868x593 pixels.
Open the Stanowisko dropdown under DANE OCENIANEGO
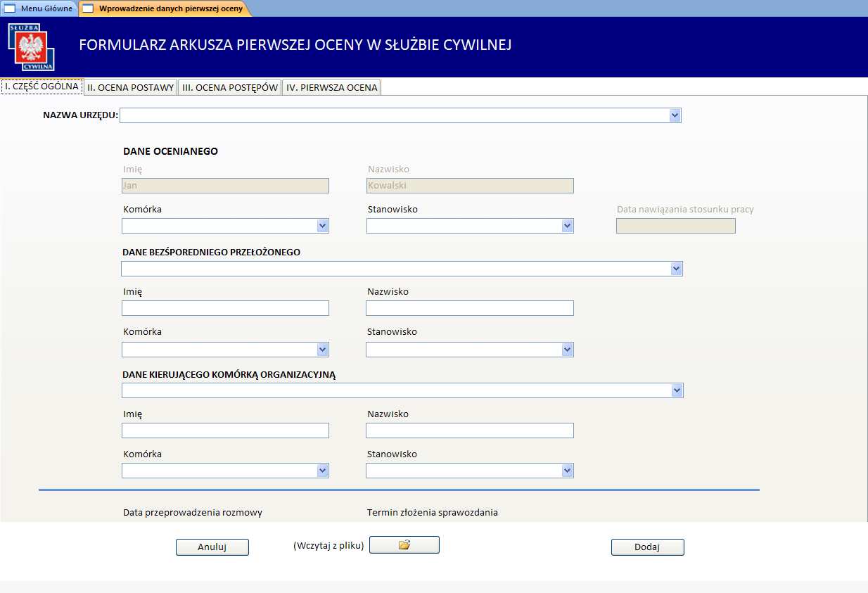click(x=567, y=226)
